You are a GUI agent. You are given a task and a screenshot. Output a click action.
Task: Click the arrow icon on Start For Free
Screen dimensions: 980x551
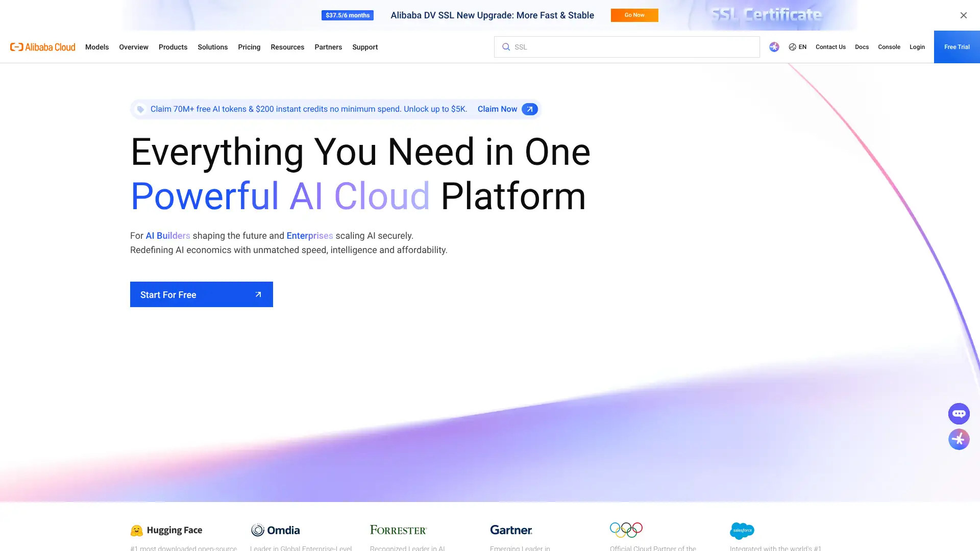pos(258,294)
